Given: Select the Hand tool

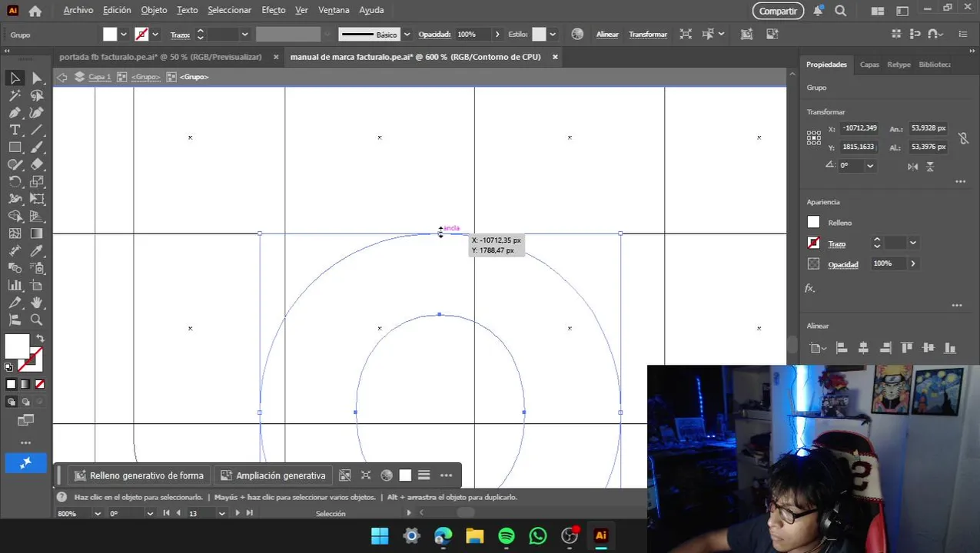Looking at the screenshot, I should click(37, 303).
